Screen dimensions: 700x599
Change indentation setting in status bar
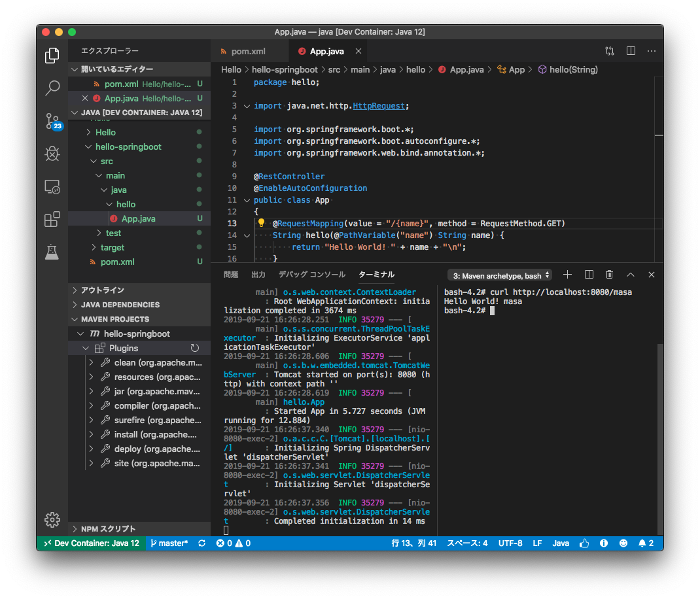click(x=467, y=543)
